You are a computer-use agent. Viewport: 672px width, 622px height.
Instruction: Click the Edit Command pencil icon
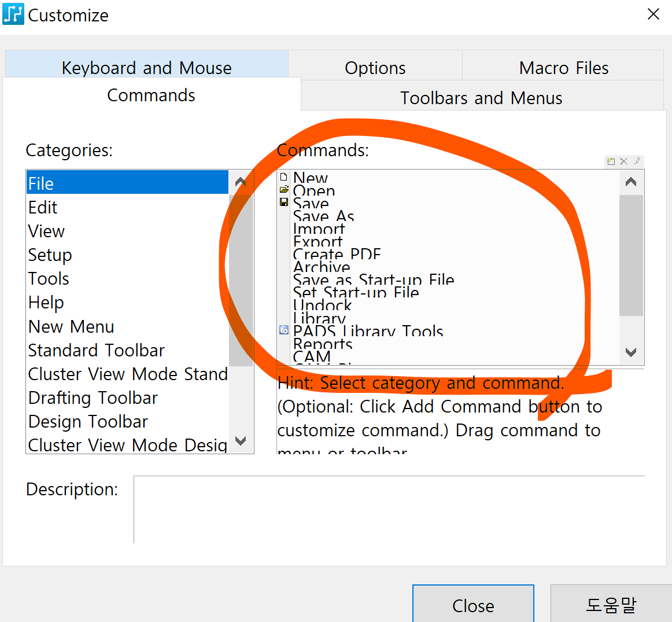pos(637,161)
